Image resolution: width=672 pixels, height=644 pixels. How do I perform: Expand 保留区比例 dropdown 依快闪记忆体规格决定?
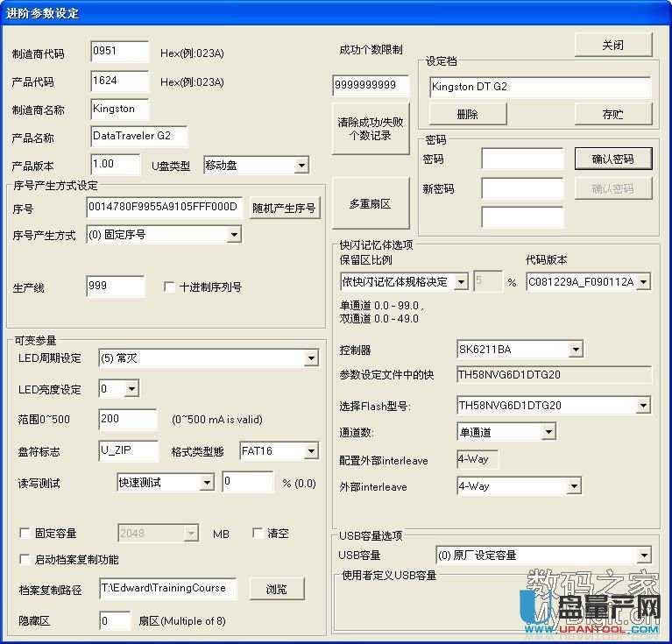pyautogui.click(x=404, y=282)
